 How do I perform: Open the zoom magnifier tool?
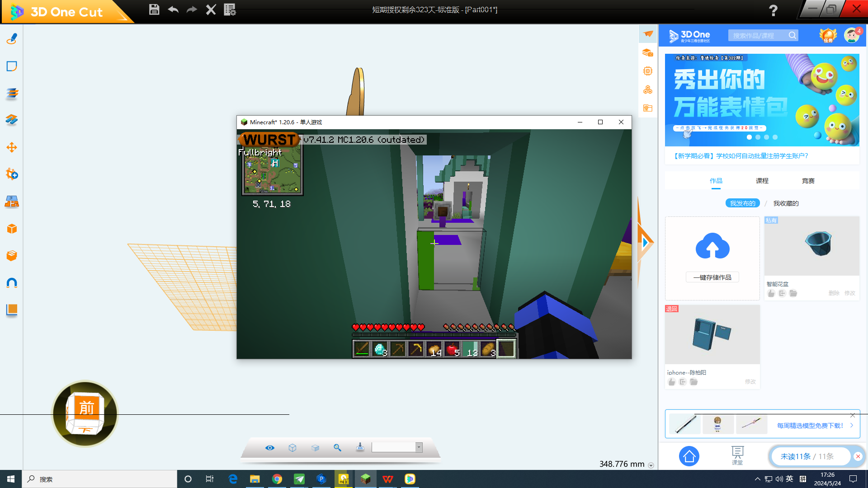337,447
